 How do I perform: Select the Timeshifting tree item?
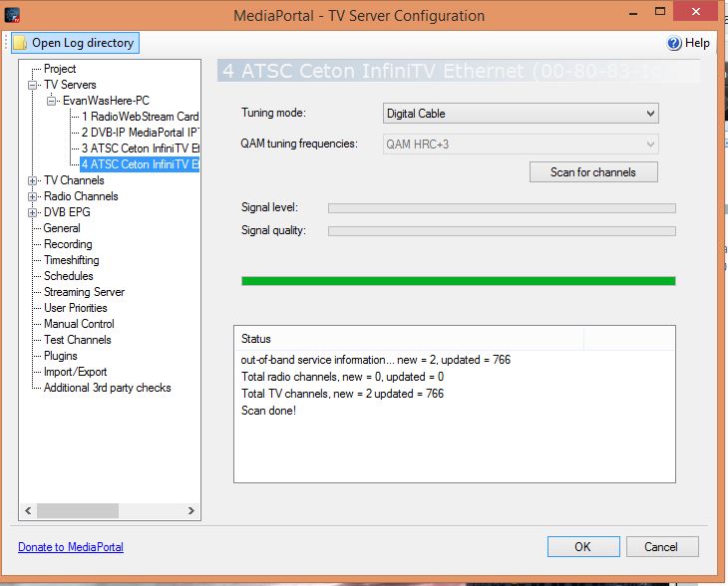[72, 260]
